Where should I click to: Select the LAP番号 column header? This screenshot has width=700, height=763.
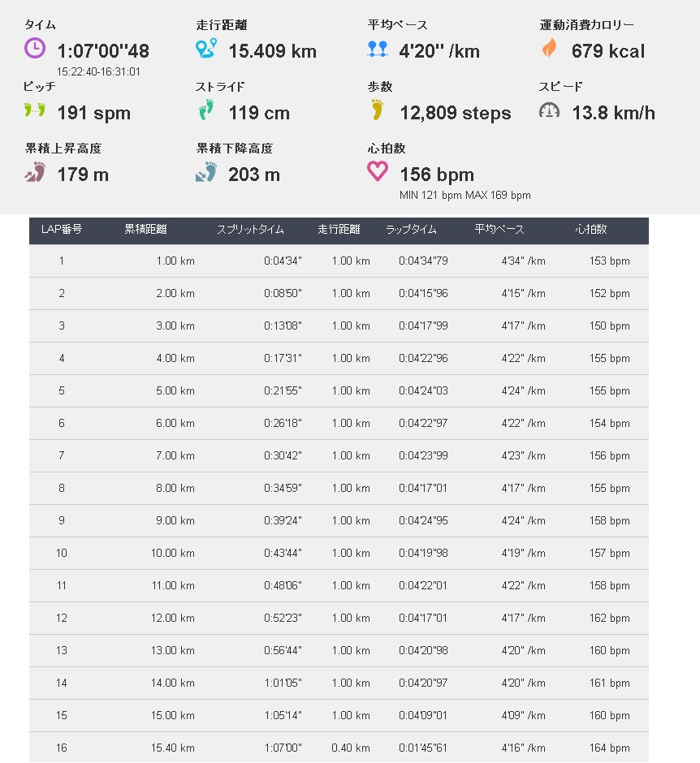[62, 229]
